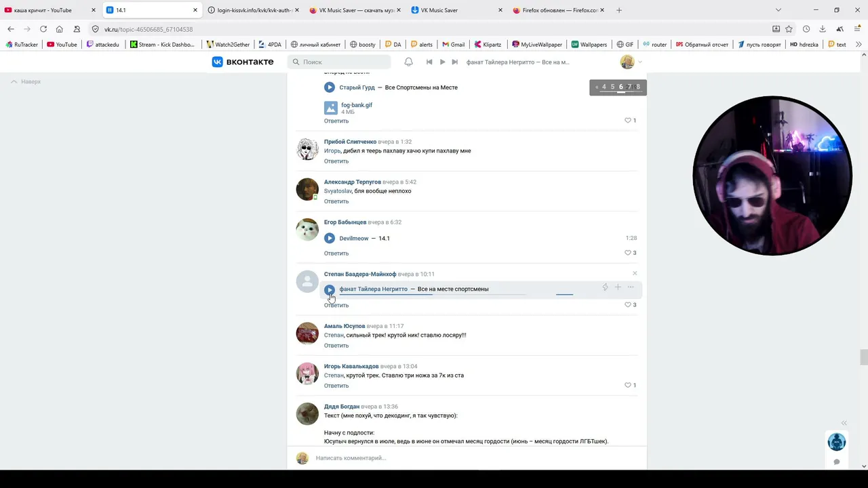List all tabs dropdown
Screen dimensions: 868x488
pos(778,10)
